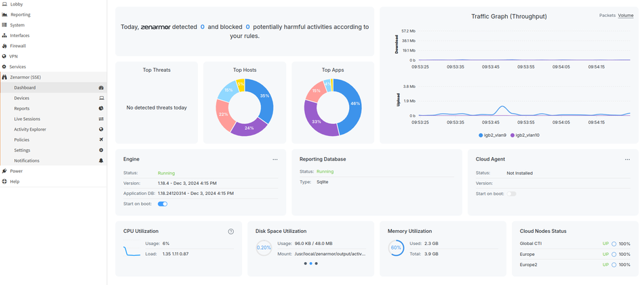
Task: Click the detected threats count link
Action: coord(202,27)
